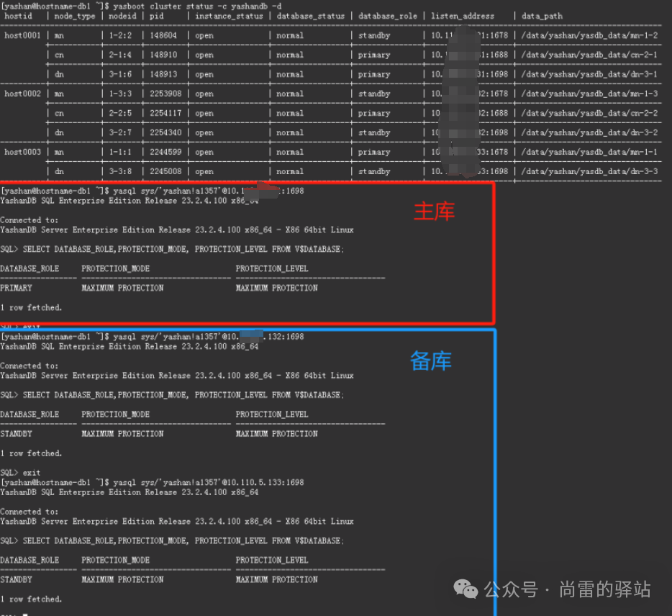Click database_role 'primary' in the pid 2244599 row
Screen dimensions: 672x616
pyautogui.click(x=374, y=152)
